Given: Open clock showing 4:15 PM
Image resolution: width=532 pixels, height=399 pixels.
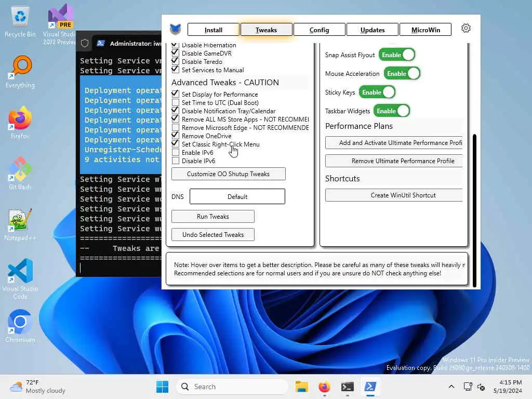Looking at the screenshot, I should click(x=508, y=387).
